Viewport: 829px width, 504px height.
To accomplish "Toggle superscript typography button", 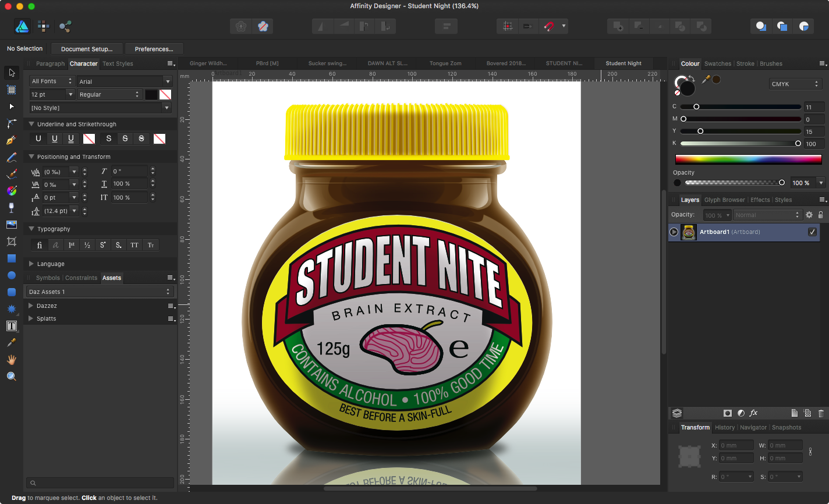I will tap(103, 245).
